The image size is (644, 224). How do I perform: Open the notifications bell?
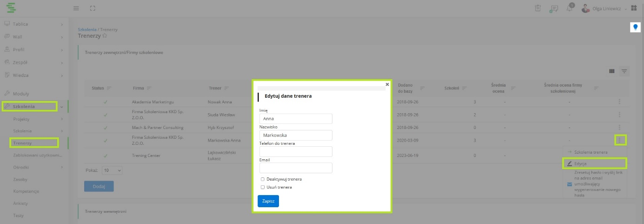(570, 8)
